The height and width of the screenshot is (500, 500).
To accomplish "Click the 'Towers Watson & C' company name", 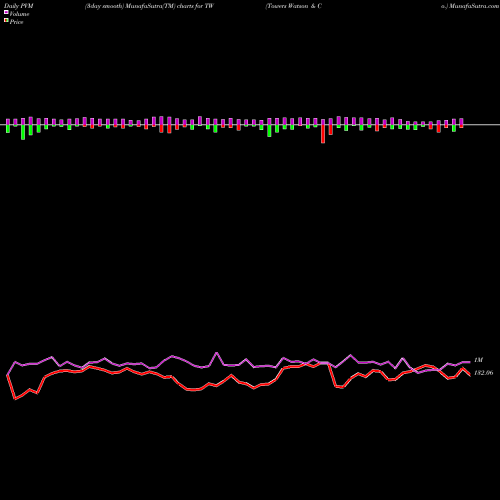I will [x=294, y=6].
